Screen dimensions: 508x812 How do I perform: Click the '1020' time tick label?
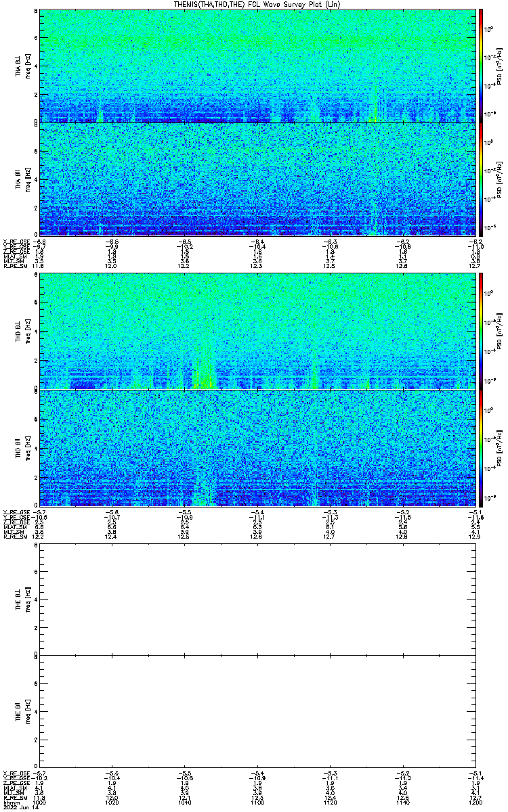(x=112, y=803)
